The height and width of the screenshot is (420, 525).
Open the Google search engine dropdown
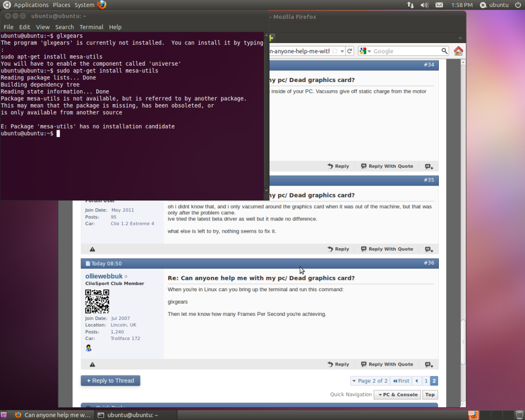[x=365, y=51]
